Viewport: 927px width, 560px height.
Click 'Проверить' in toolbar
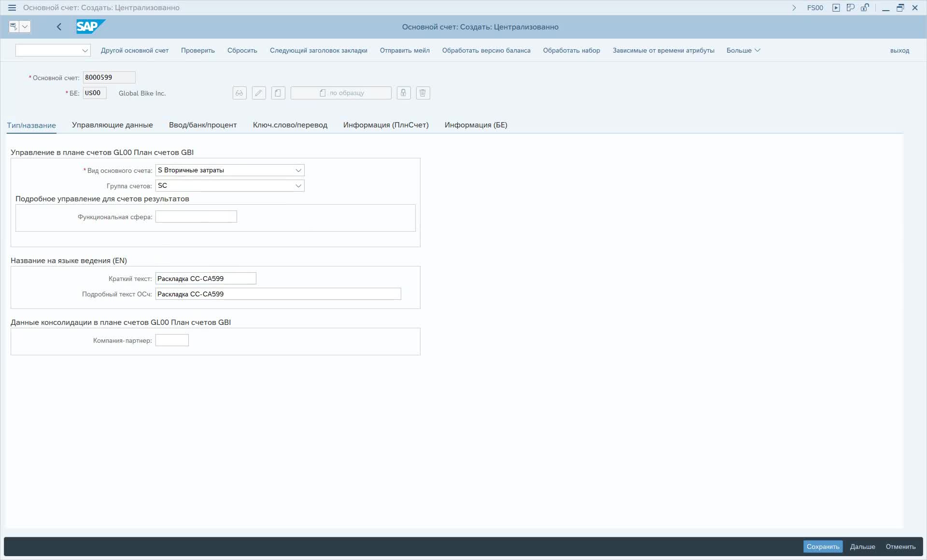(198, 50)
